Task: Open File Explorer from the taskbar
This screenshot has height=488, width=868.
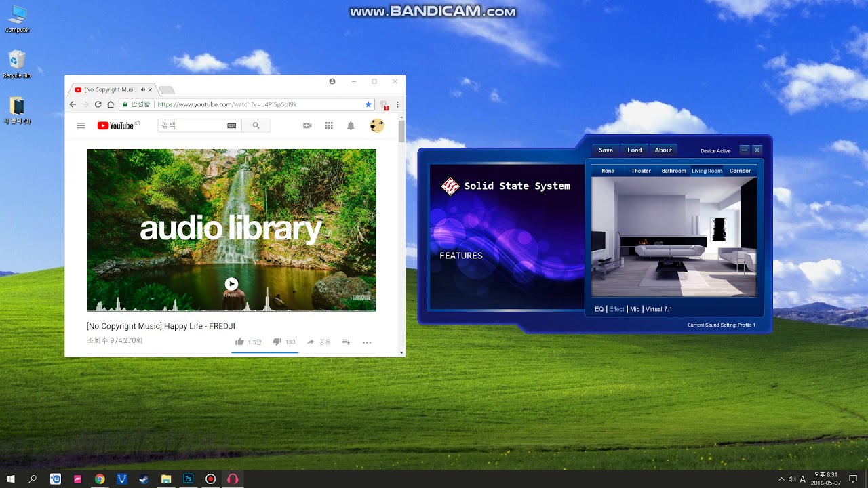Action: tap(166, 479)
